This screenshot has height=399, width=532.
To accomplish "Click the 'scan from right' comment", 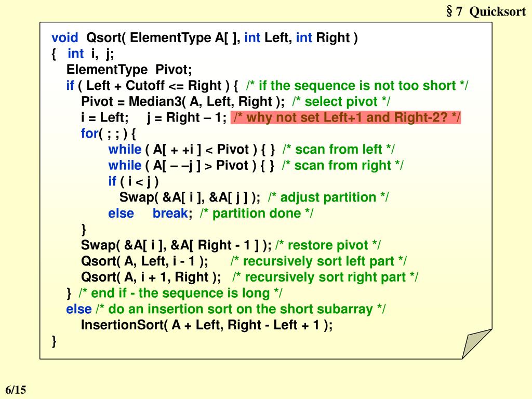I will click(x=343, y=166).
